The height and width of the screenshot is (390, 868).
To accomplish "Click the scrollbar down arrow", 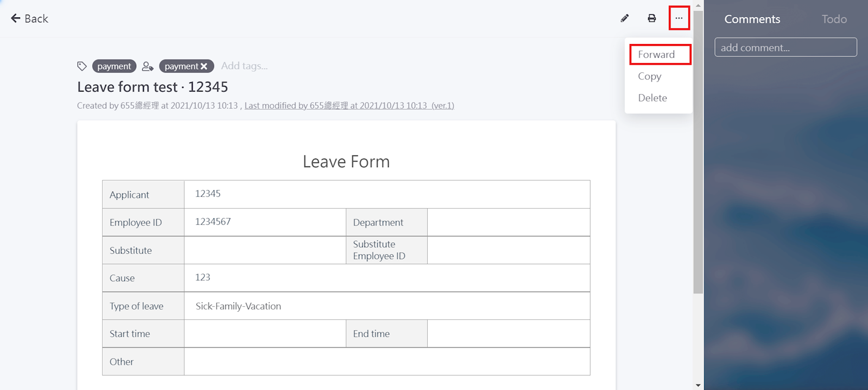I will coord(698,385).
